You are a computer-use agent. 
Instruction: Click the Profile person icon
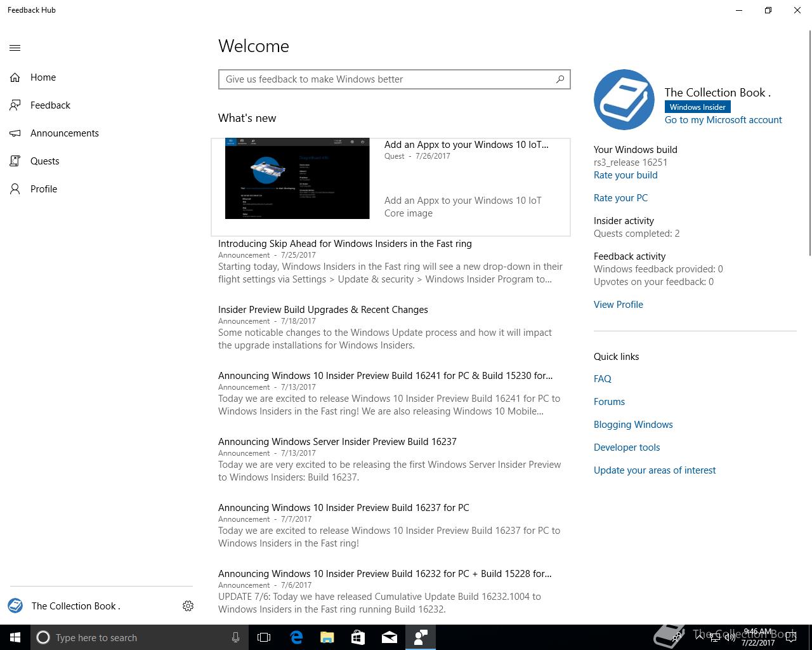(x=15, y=189)
